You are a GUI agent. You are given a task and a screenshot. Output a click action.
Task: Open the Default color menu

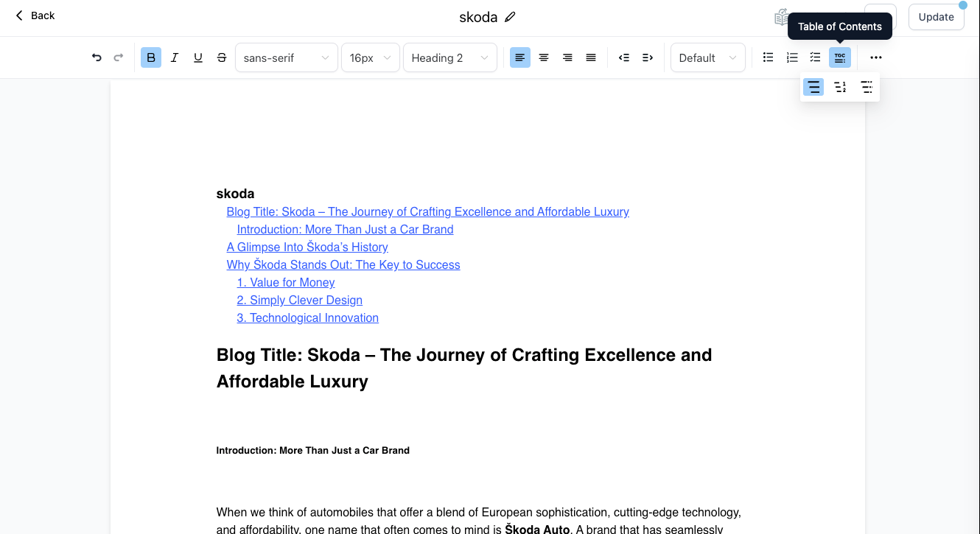click(707, 57)
